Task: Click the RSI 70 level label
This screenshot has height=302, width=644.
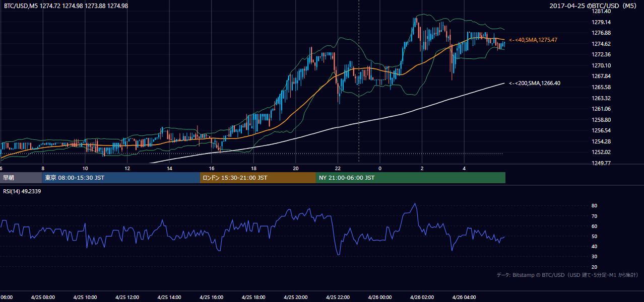Action: [x=594, y=216]
